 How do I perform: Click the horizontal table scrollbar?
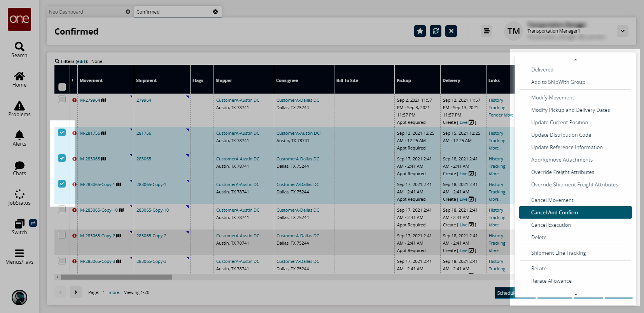117,277
